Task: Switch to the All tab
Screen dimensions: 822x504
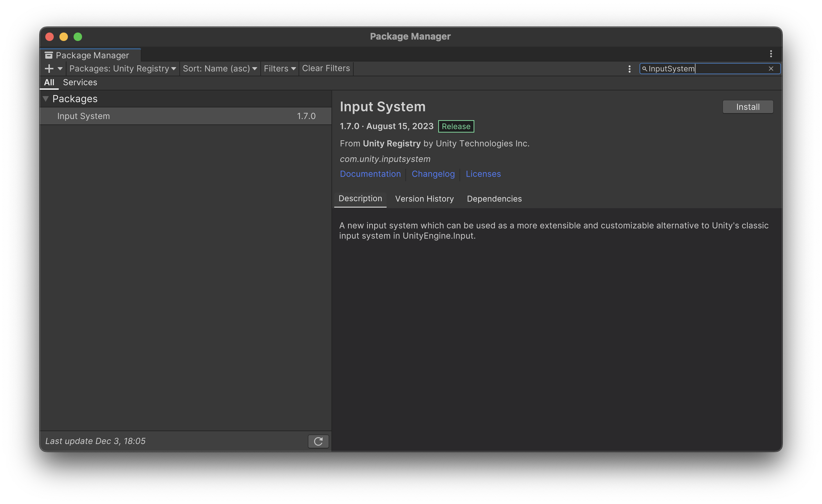Action: click(x=49, y=82)
